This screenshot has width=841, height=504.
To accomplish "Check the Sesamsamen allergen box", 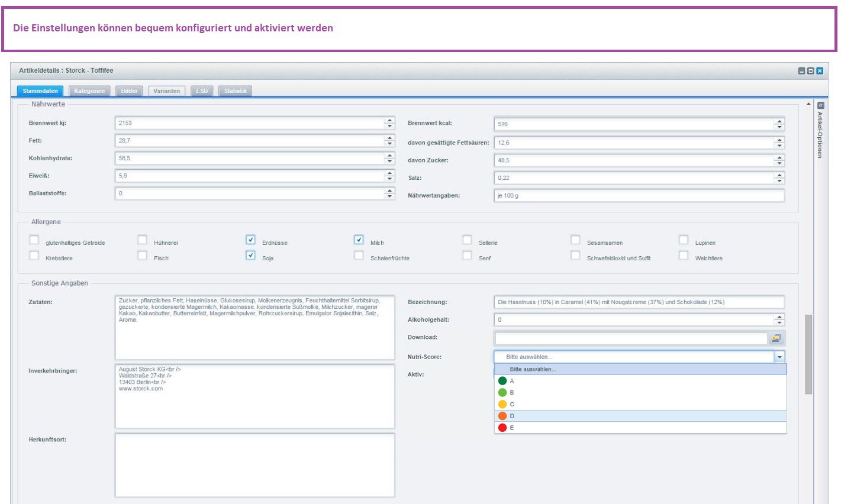I will click(575, 240).
